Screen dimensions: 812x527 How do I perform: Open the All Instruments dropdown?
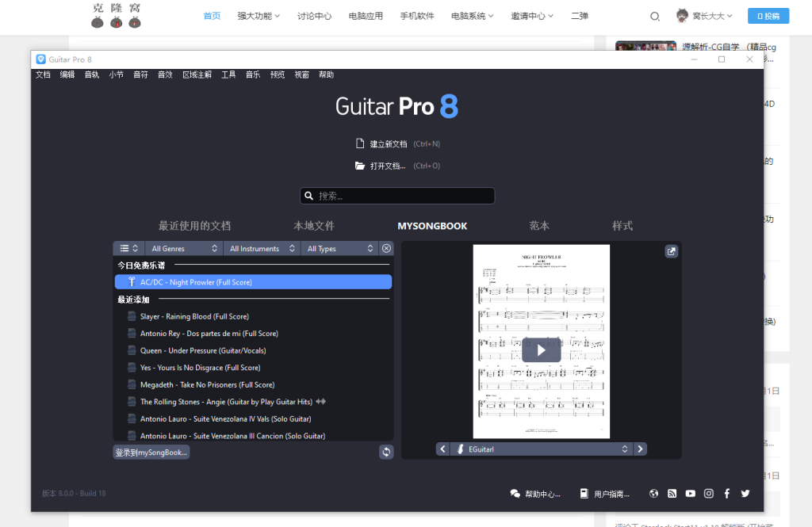pyautogui.click(x=262, y=249)
